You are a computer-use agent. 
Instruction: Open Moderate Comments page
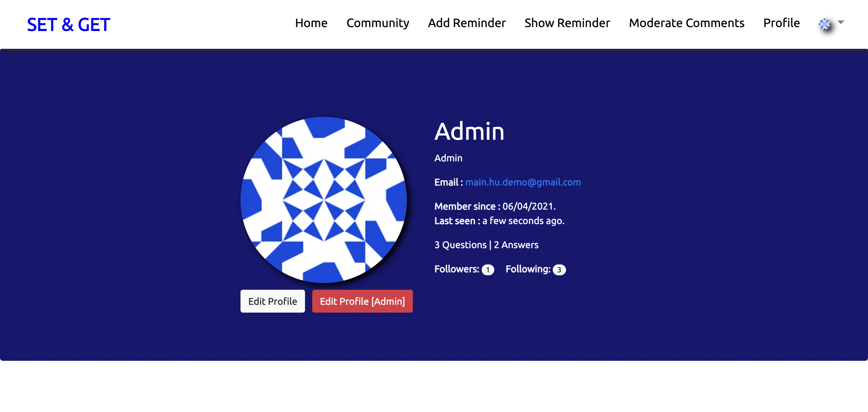(x=686, y=23)
